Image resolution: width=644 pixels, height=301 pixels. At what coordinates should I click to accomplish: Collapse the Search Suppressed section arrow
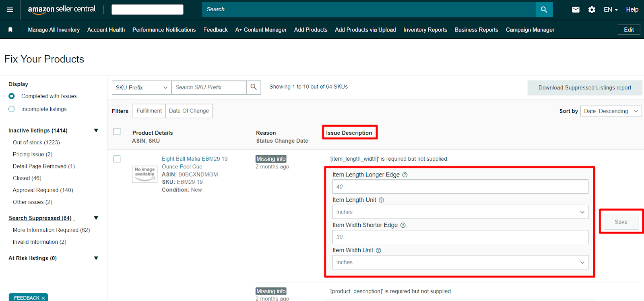(96, 218)
